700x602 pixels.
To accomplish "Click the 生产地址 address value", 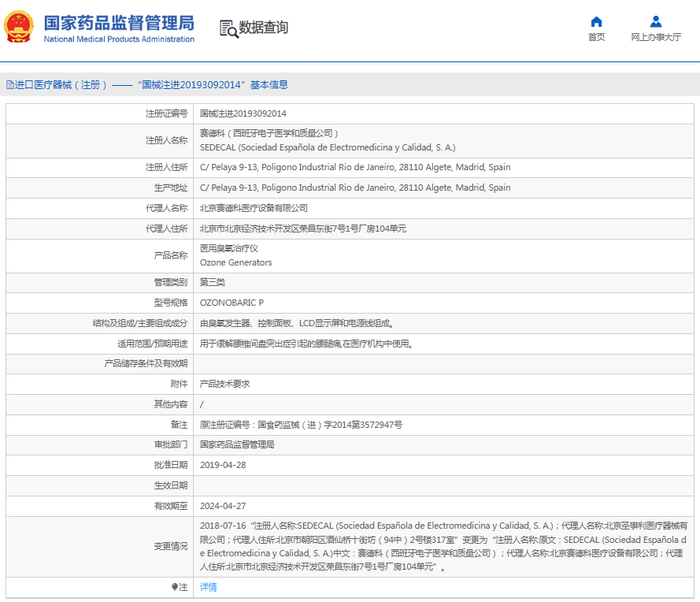I will coord(355,188).
